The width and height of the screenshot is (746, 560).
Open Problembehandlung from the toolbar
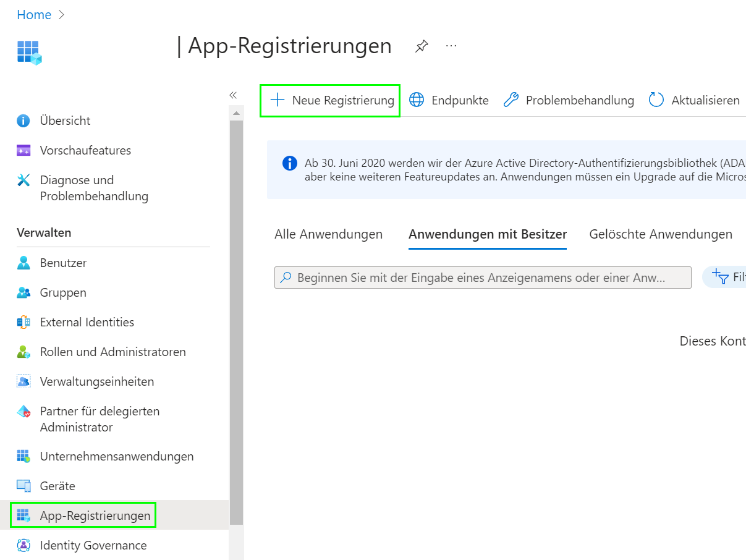(569, 100)
